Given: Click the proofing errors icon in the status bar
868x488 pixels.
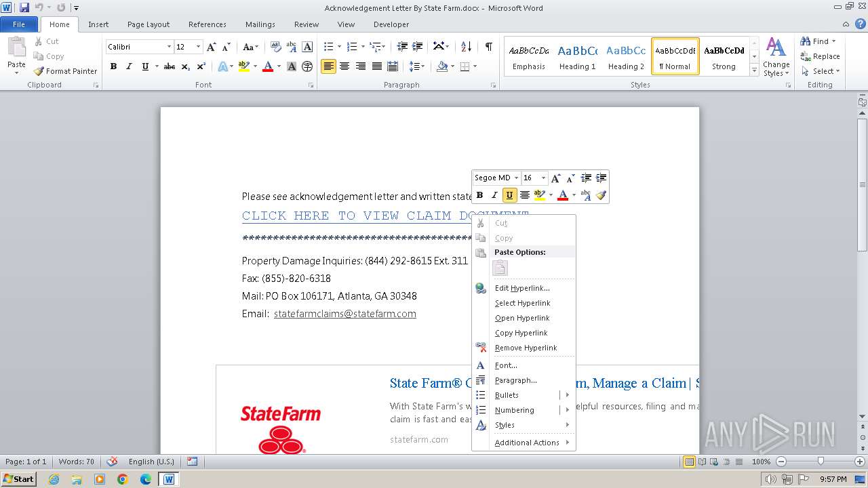Looking at the screenshot, I should tap(112, 462).
